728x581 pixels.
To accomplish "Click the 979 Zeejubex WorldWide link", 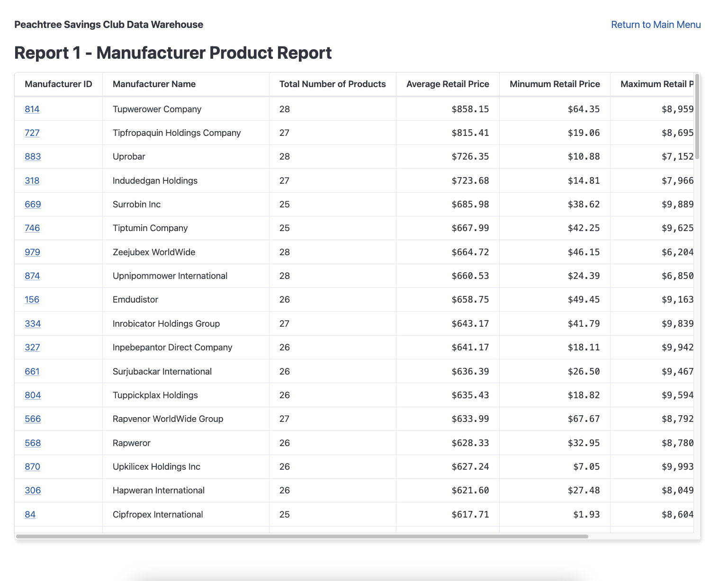I will 32,252.
